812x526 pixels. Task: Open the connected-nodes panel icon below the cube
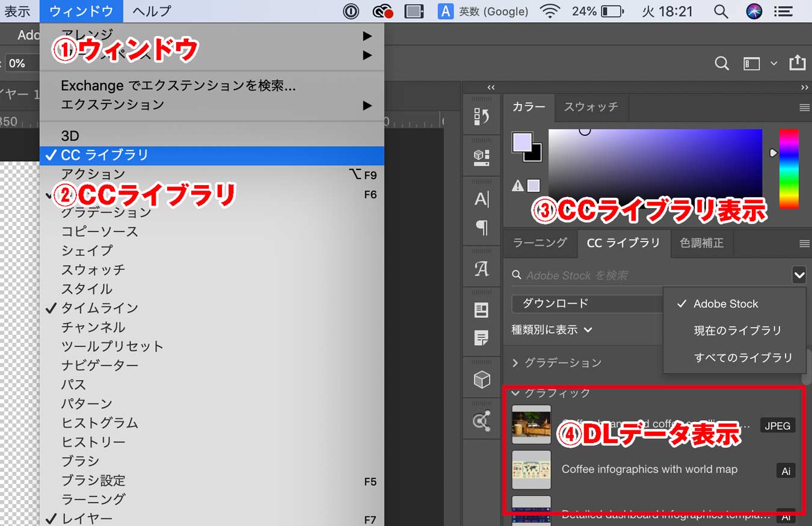[482, 421]
